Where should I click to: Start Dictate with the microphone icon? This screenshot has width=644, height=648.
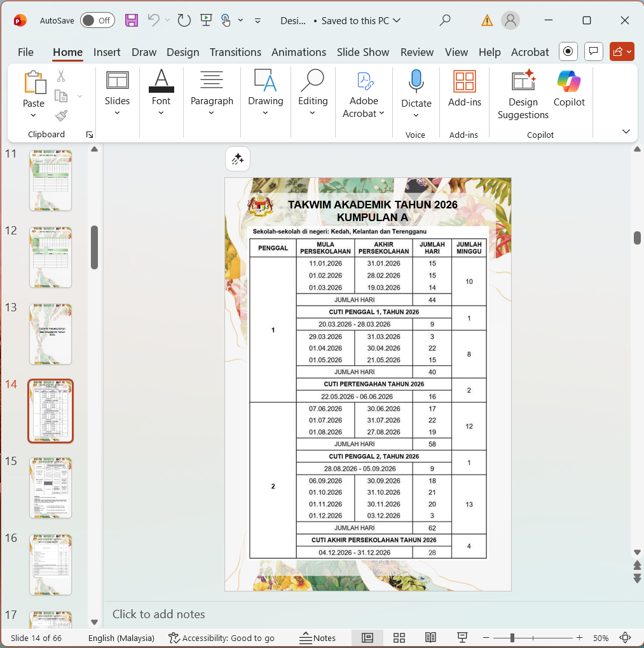pyautogui.click(x=416, y=81)
